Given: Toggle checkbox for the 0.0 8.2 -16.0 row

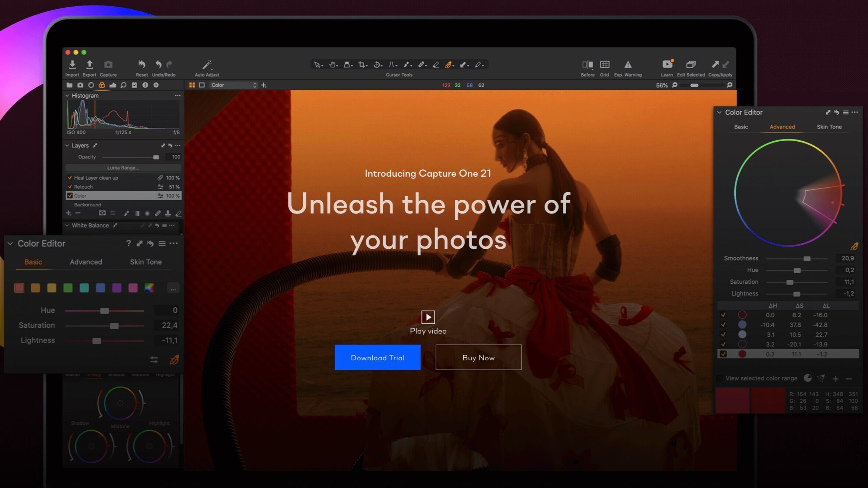Looking at the screenshot, I should 723,315.
